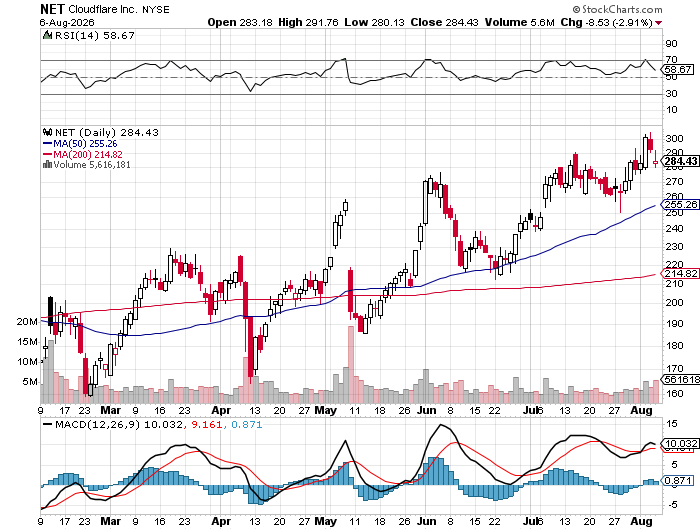This screenshot has width=700, height=530.
Task: Click the Cloudflare Inc. company name
Action: coord(103,9)
